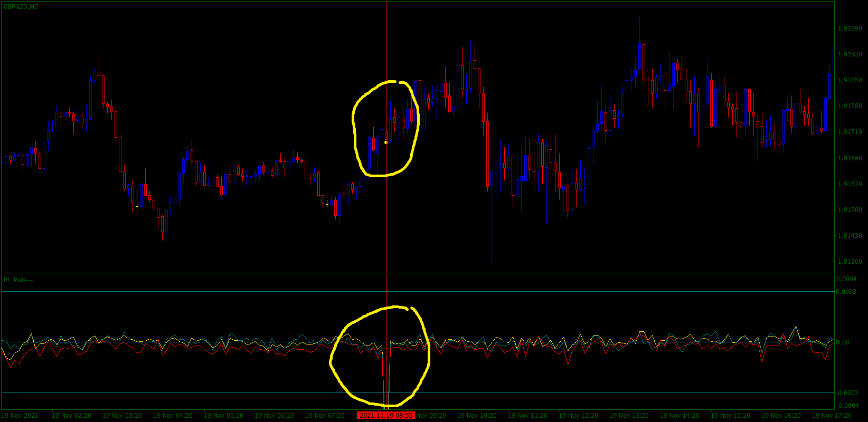Click the 19 Nov 12:20 time label
This screenshot has height=422, width=868.
578,416
